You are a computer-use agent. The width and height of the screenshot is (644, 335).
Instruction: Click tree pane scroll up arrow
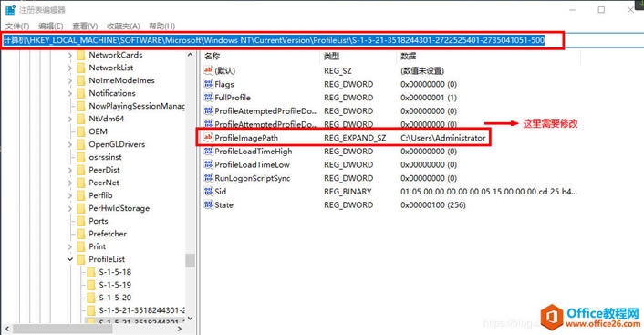click(190, 55)
